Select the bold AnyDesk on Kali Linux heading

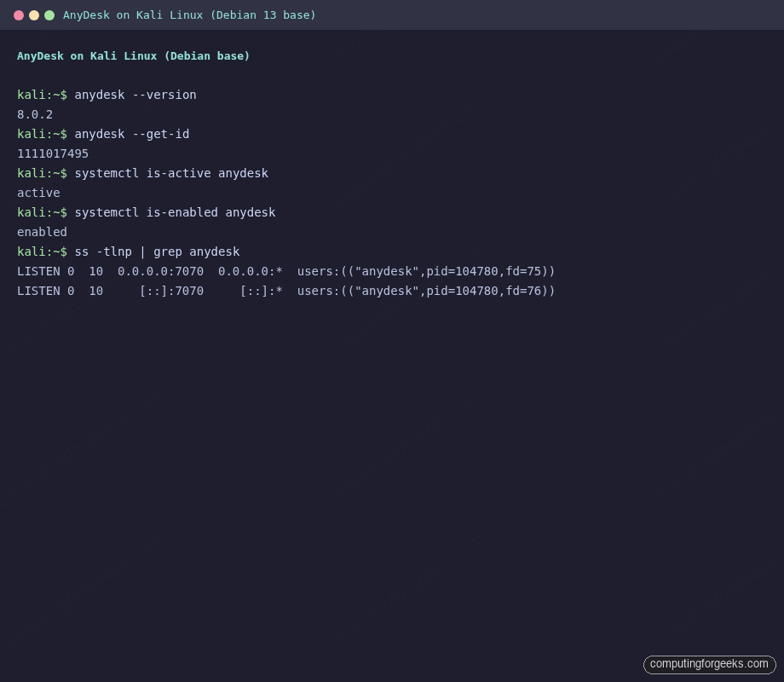133,55
